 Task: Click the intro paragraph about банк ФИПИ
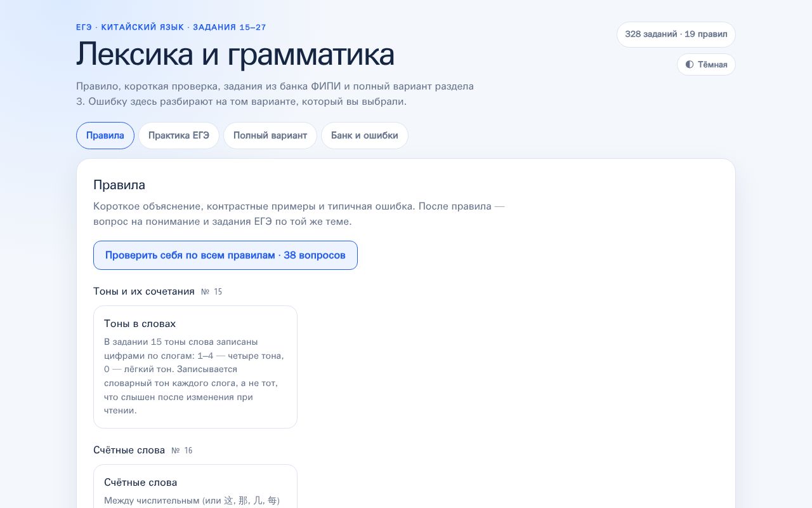(275, 93)
